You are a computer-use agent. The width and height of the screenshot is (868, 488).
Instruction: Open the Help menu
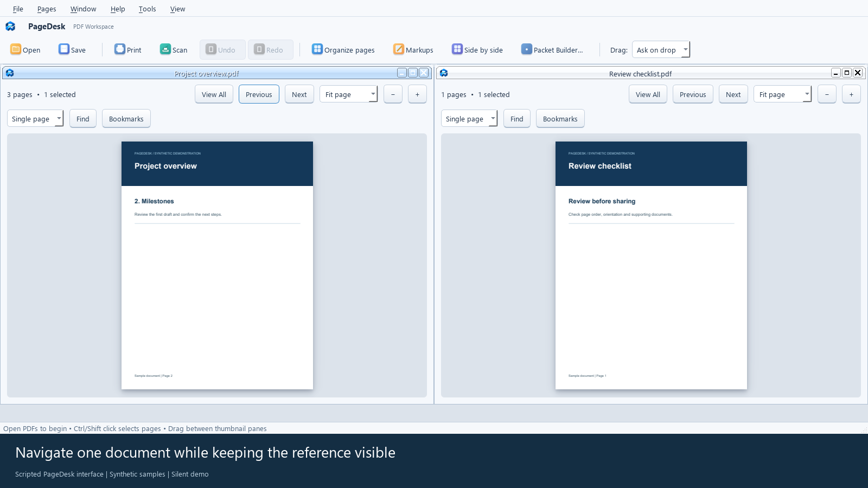point(118,9)
